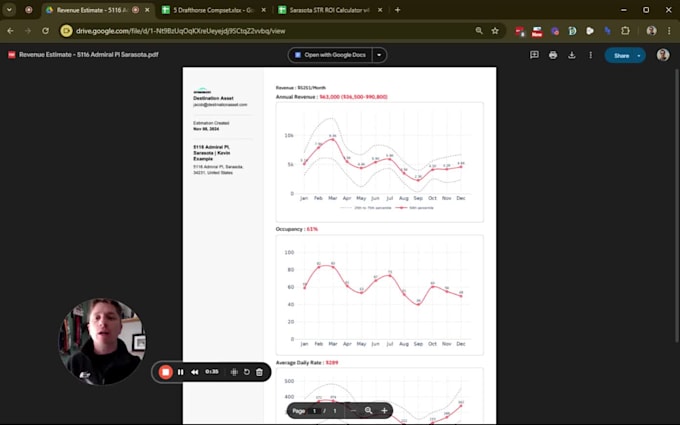Stop the screen recording
680x425 pixels.
[x=165, y=372]
